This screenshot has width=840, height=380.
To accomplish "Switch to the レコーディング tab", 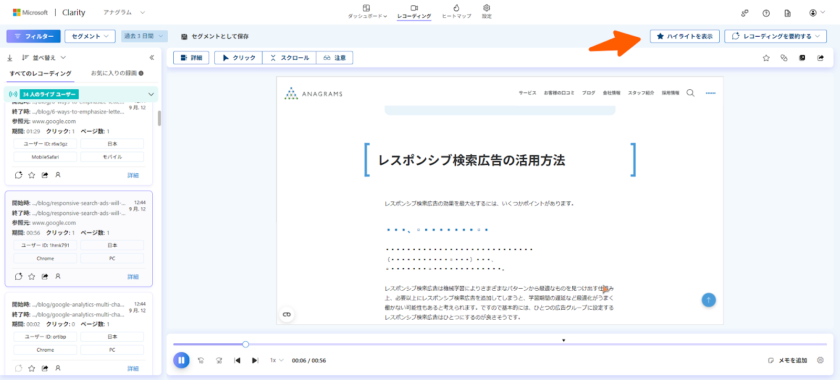I will (414, 12).
